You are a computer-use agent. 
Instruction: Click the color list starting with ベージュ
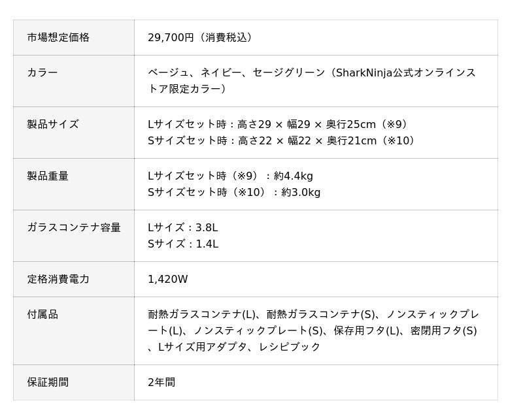click(311, 73)
